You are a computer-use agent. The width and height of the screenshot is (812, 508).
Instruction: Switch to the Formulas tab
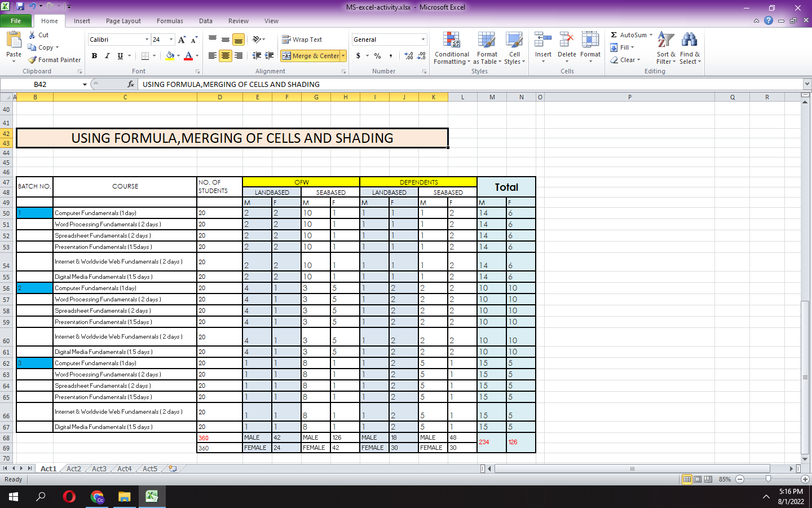click(x=170, y=21)
